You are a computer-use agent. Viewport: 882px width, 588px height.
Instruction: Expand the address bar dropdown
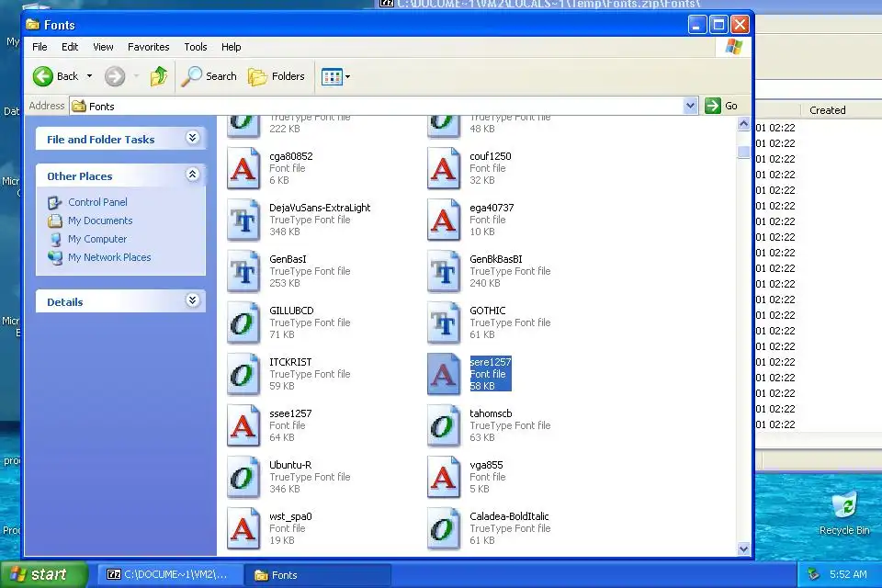tap(690, 106)
